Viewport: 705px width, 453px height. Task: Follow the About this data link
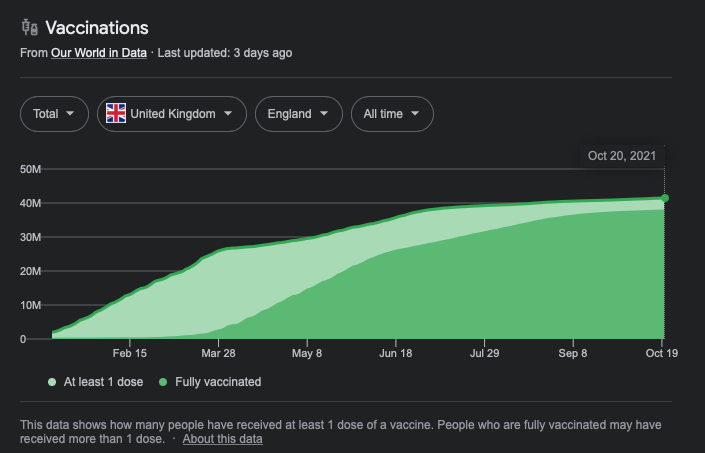point(222,439)
